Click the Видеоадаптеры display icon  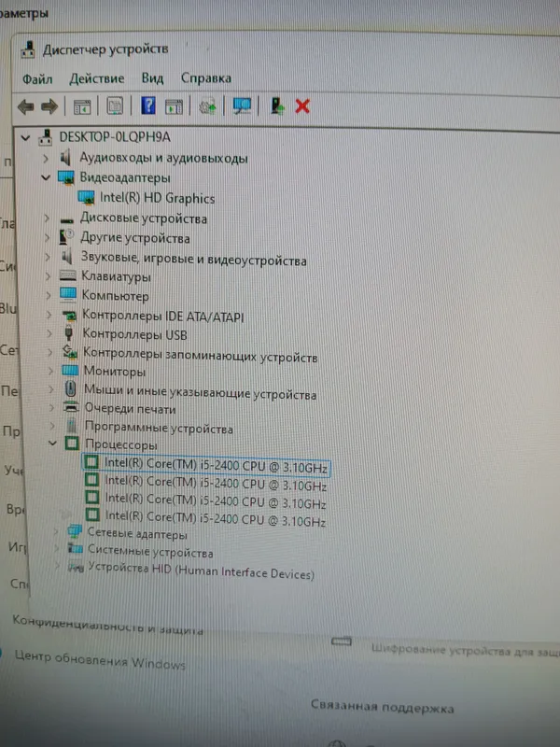click(x=66, y=177)
